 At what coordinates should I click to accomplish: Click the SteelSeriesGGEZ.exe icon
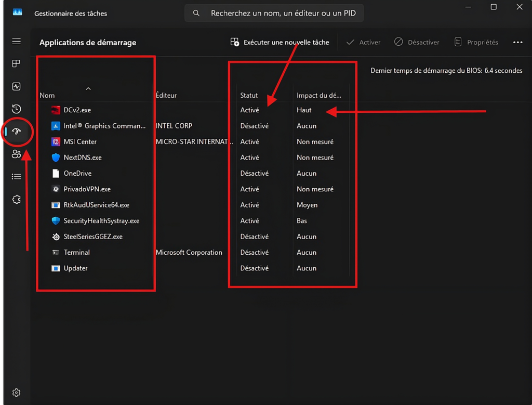[x=56, y=237]
